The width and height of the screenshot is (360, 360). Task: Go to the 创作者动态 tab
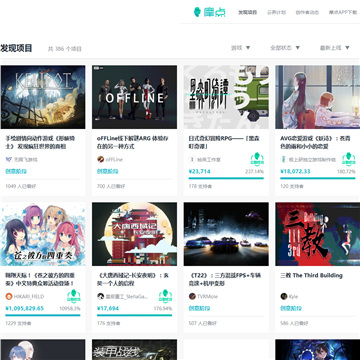[307, 12]
